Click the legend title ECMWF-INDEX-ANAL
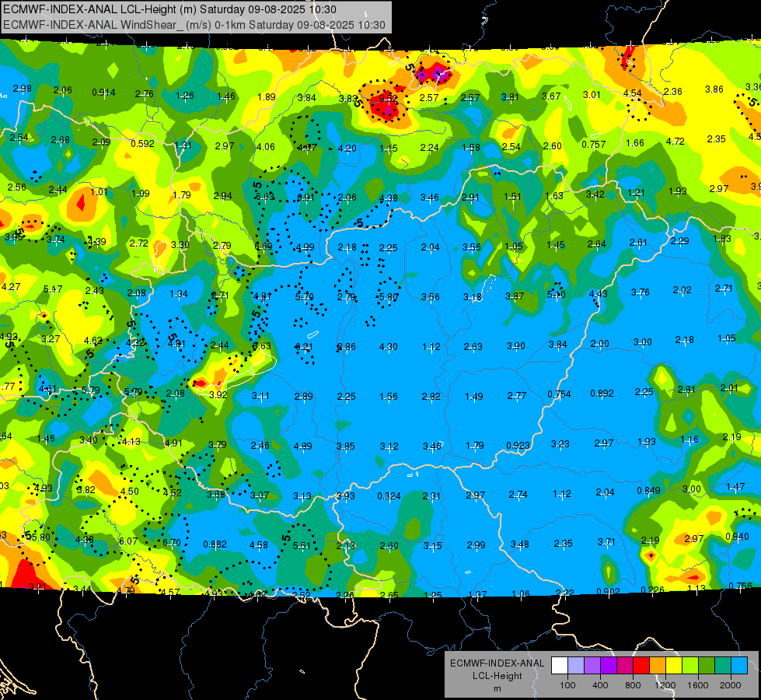Screen dimensions: 761x700 (497, 663)
